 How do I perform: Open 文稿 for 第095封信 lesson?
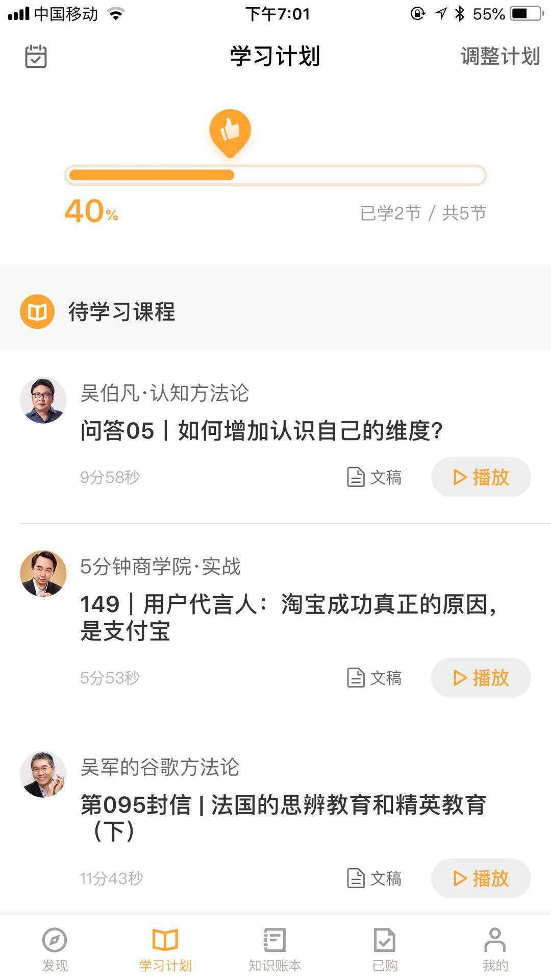pos(374,878)
